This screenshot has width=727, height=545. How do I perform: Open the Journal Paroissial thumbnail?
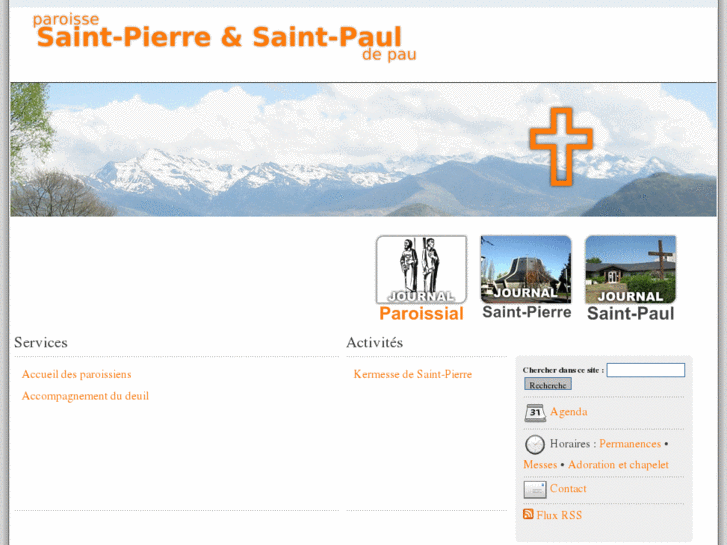point(421,278)
